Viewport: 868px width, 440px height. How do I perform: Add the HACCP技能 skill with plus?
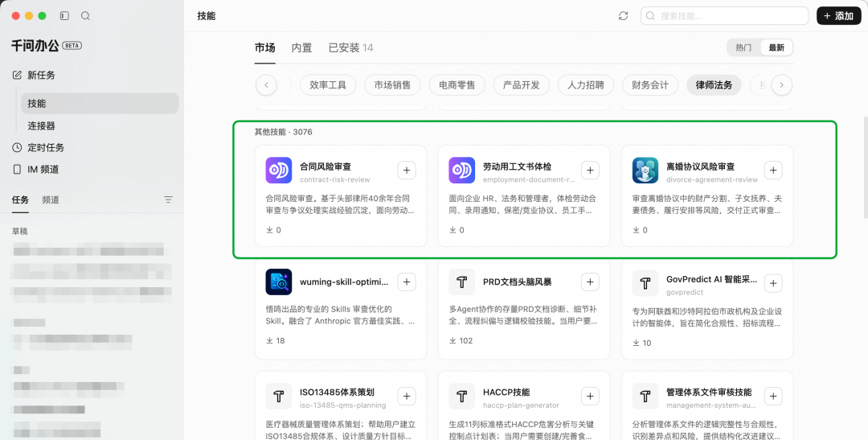(590, 397)
